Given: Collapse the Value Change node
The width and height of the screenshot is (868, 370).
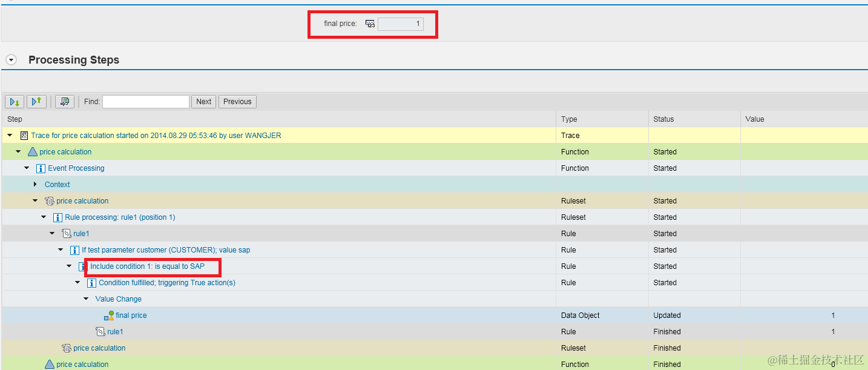Looking at the screenshot, I should point(86,299).
